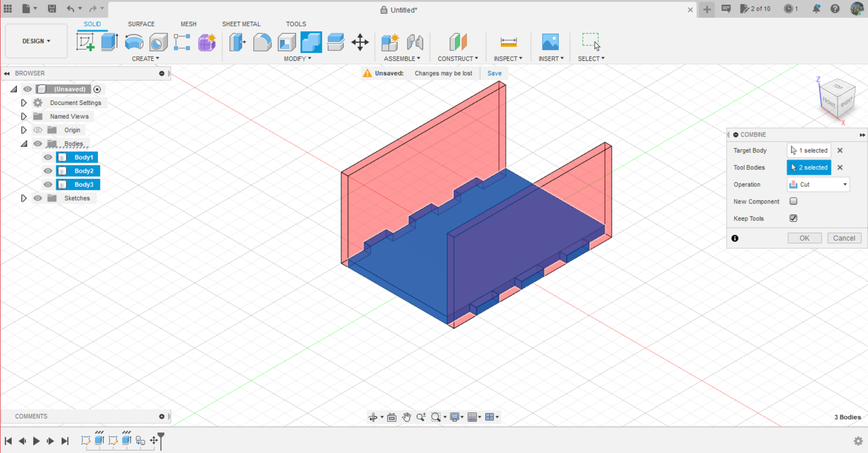Click Cancel in the Combine dialog
The height and width of the screenshot is (453, 868).
point(844,238)
